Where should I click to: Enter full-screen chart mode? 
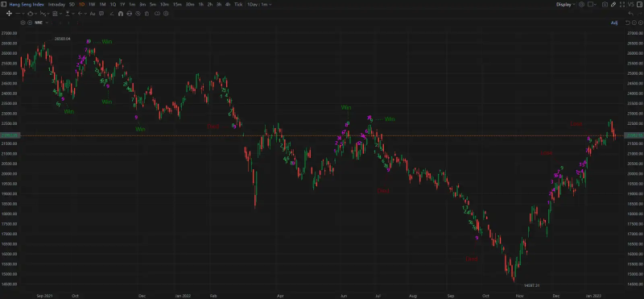pos(622,4)
